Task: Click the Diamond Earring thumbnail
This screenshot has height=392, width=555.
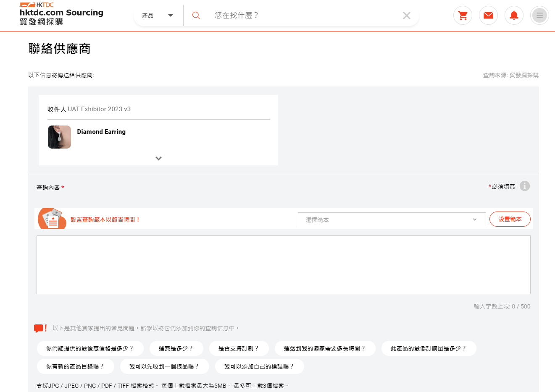Action: tap(59, 137)
